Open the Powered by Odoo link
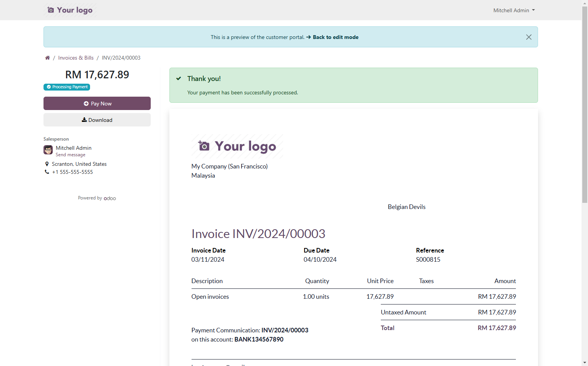This screenshot has height=366, width=588. 97,198
